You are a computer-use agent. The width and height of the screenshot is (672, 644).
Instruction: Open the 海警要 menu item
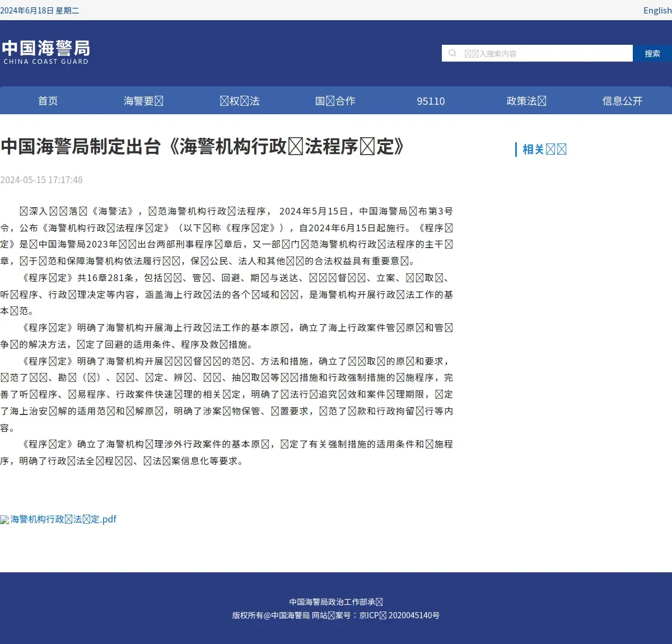[143, 101]
